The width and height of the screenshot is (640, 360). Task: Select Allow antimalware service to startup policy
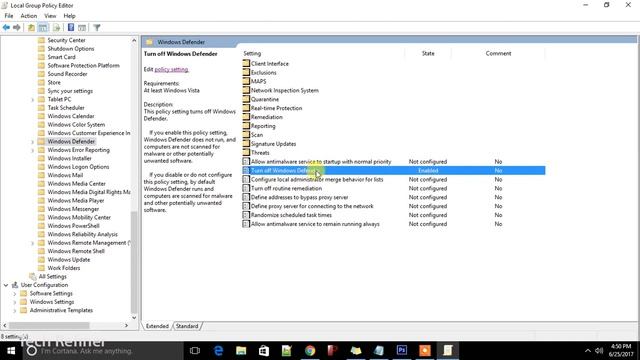(x=393, y=162)
